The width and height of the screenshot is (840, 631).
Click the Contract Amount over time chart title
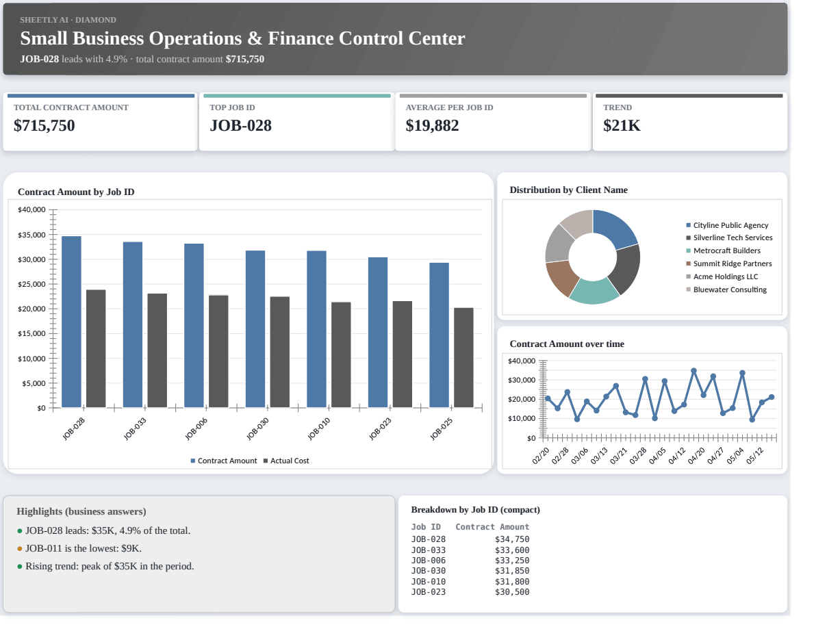tap(567, 344)
